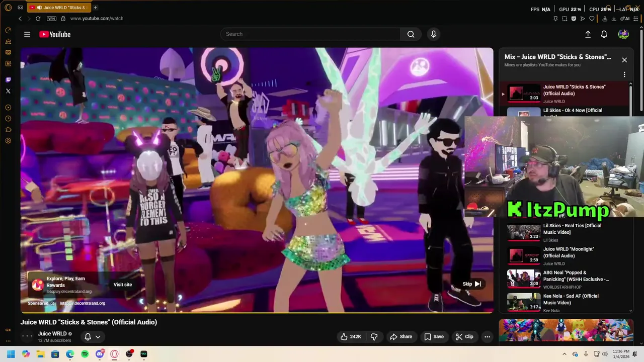644x362 pixels.
Task: Switch to the Juice WRLD browser tab
Action: point(58,8)
